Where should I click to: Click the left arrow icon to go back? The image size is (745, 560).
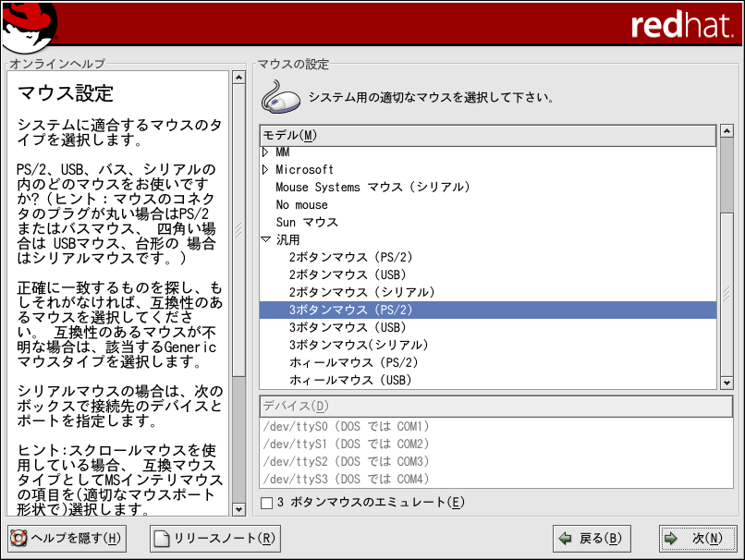click(x=565, y=538)
